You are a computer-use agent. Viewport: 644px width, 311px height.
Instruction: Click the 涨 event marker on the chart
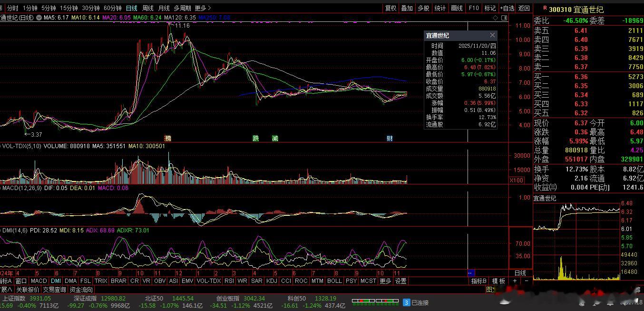pos(167,138)
